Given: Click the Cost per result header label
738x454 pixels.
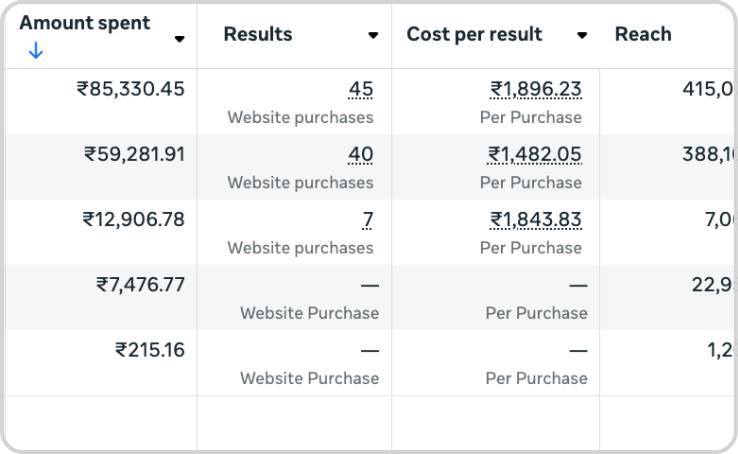Looking at the screenshot, I should tap(474, 34).
